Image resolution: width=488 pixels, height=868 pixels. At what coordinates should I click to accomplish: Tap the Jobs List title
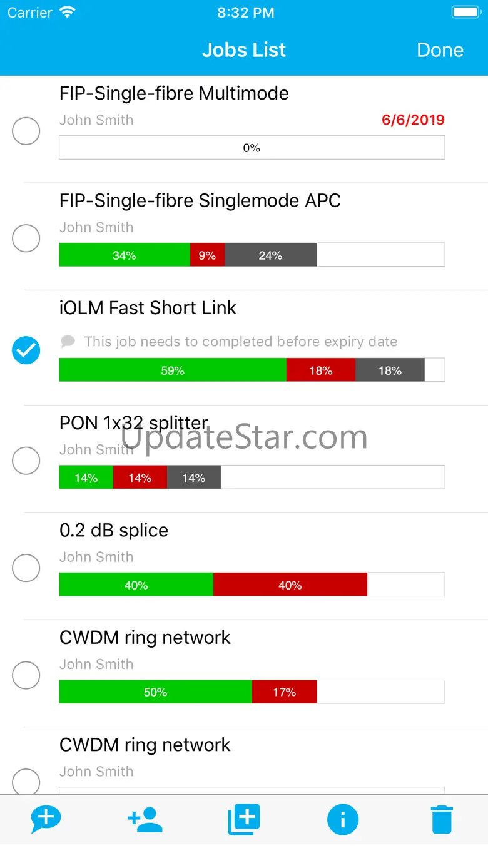coord(244,50)
